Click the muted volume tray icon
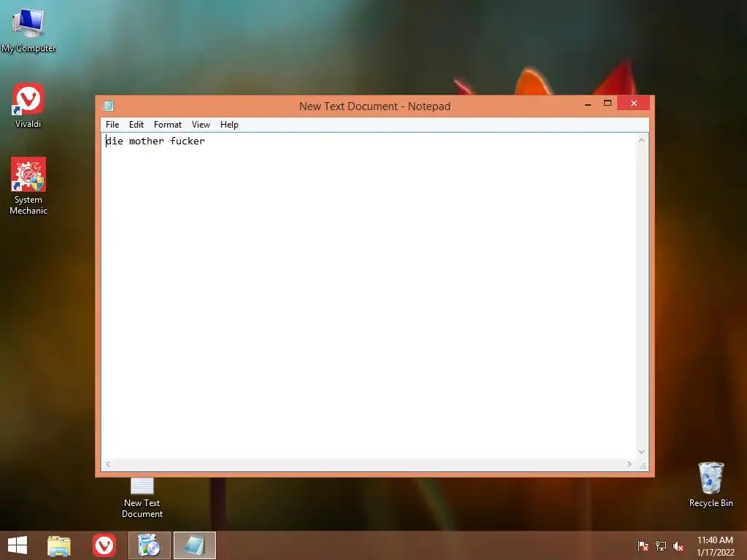This screenshot has width=747, height=560. [678, 546]
